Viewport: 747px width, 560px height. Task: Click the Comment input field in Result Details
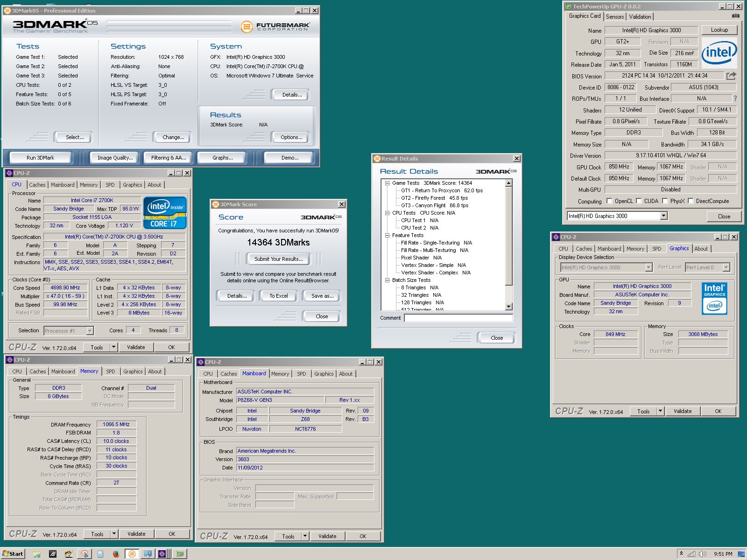458,318
